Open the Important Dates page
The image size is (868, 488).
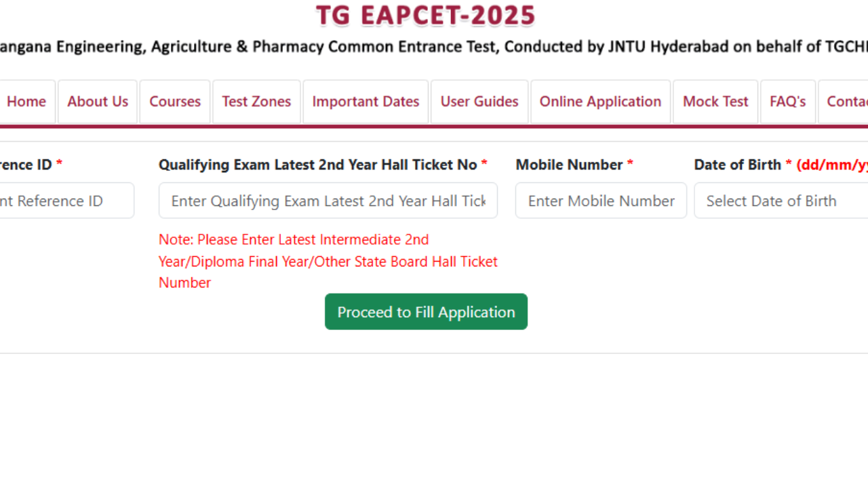(x=366, y=101)
